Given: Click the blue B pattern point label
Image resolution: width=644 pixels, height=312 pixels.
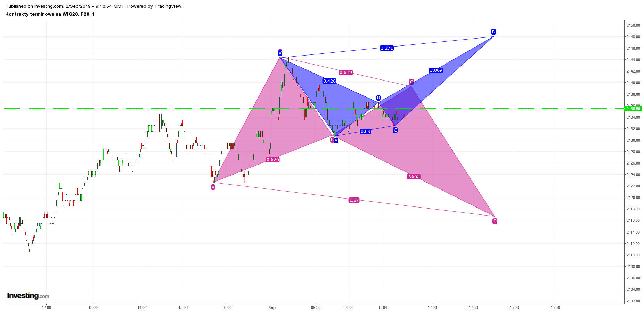Looking at the screenshot, I should click(378, 98).
